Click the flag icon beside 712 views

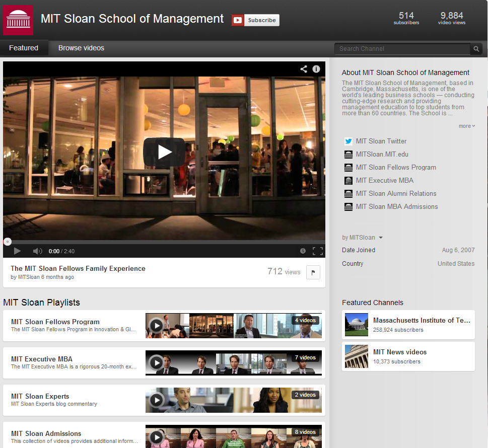(x=313, y=272)
